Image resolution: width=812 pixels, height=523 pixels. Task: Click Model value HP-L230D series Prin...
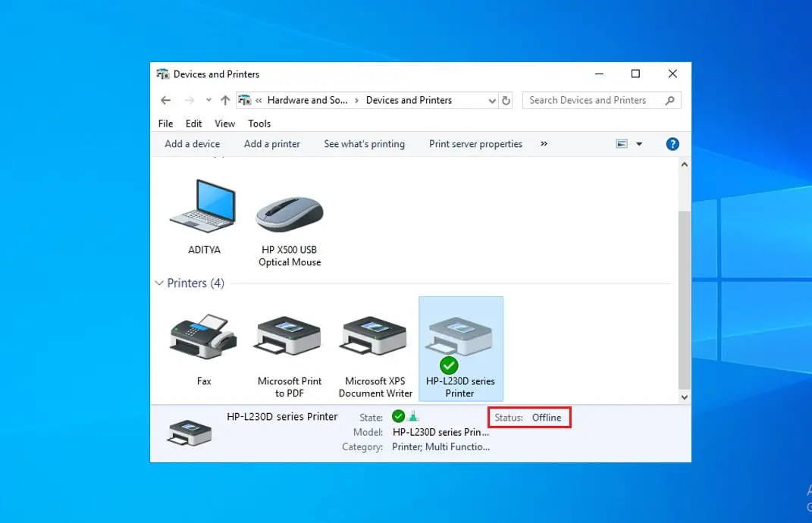tap(440, 432)
